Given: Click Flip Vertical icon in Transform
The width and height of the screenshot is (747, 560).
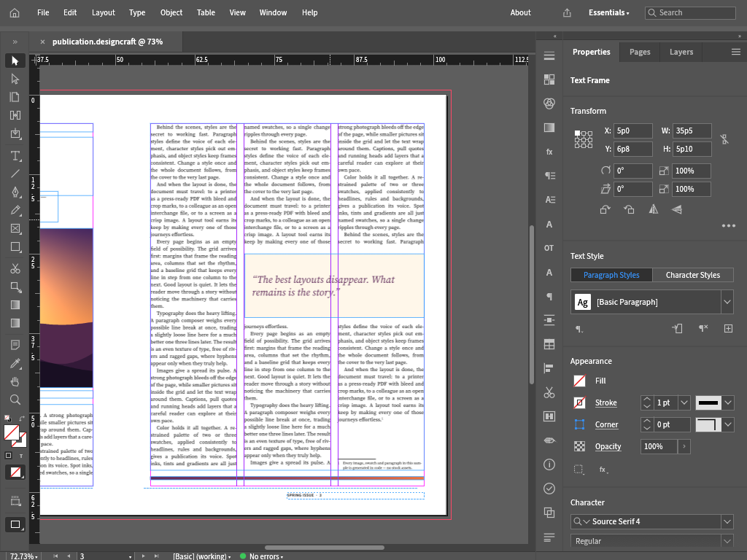Looking at the screenshot, I should [676, 209].
